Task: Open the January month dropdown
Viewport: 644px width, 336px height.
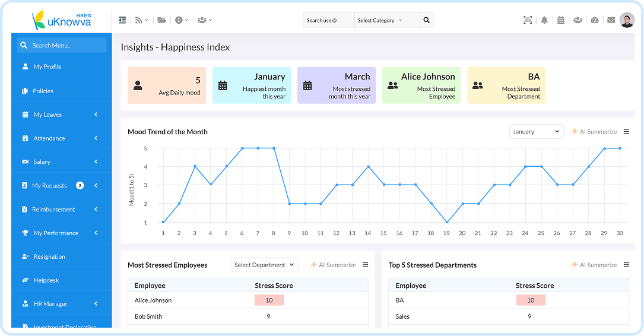Action: [536, 132]
